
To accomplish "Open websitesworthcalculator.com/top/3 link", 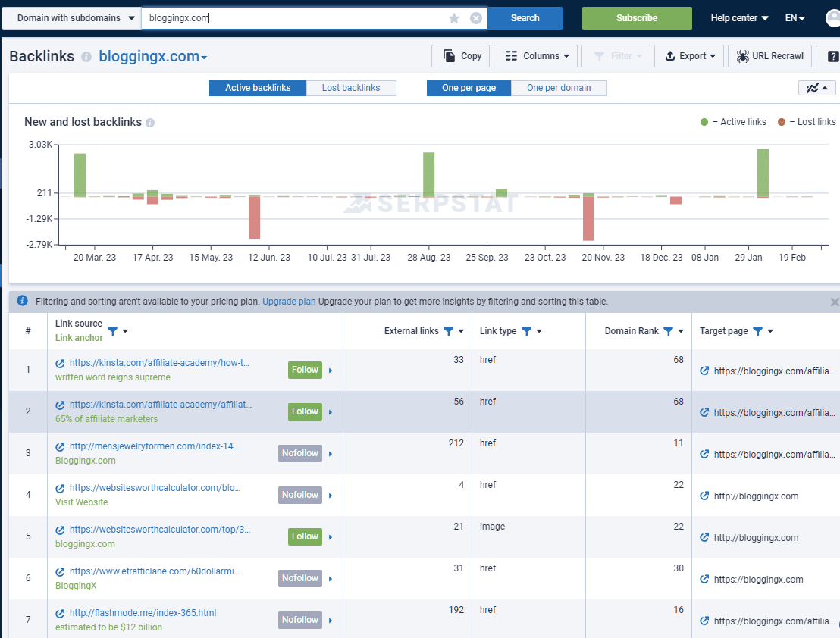I will (160, 530).
